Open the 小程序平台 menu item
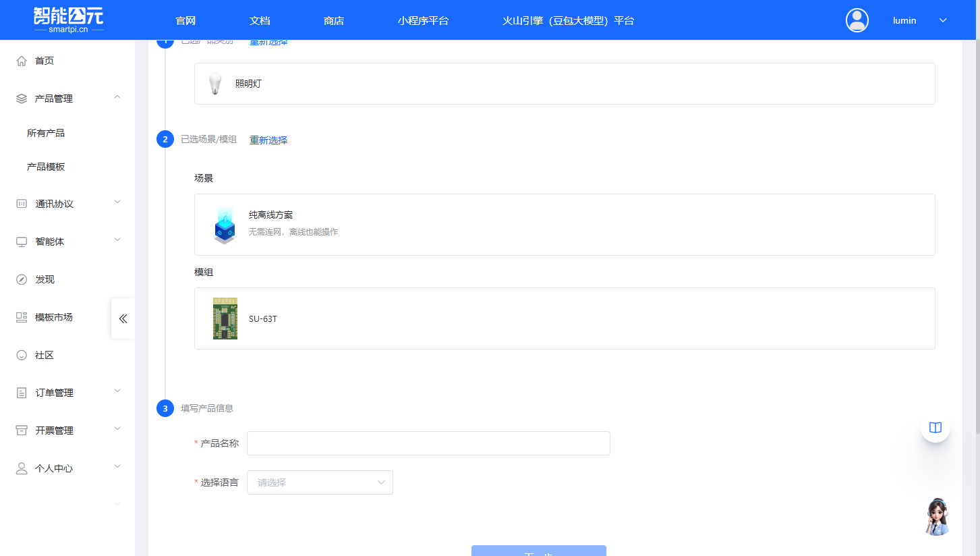 tap(424, 20)
